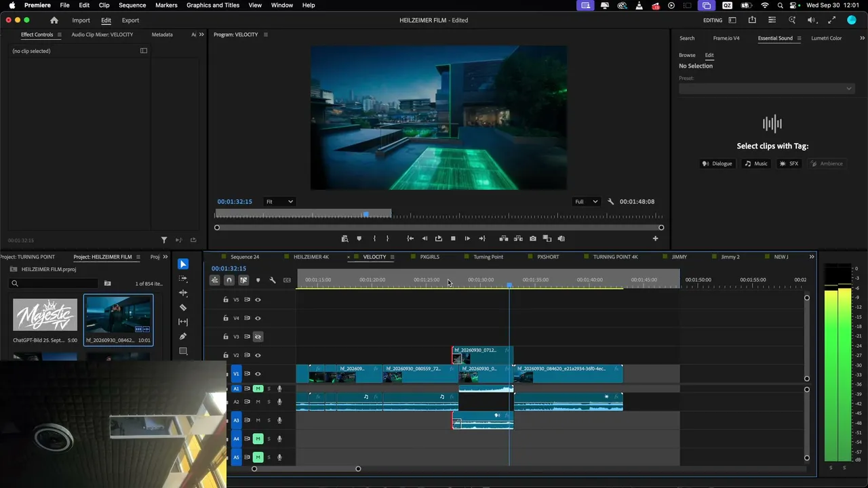Toggle mute on audio track A4
Viewport: 868px width, 488px height.
[x=258, y=439]
